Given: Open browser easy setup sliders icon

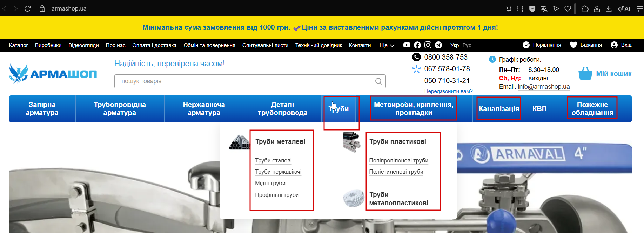Looking at the screenshot, I should coord(640,9).
